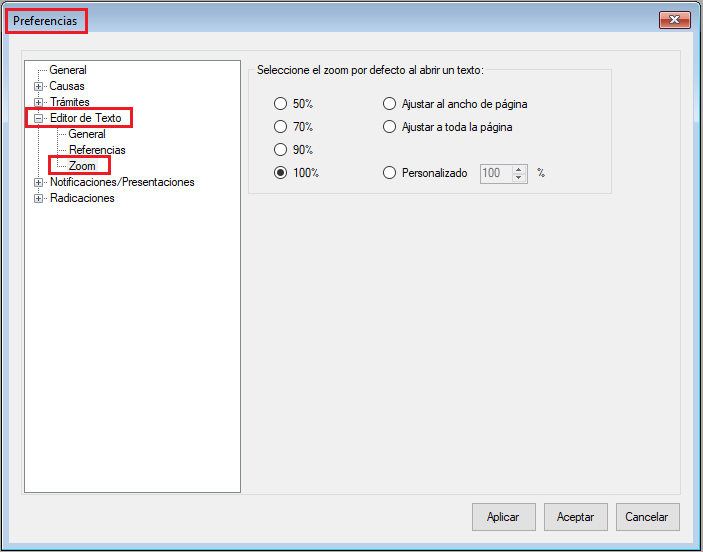Pick the 90% zoom radio button
Image resolution: width=703 pixels, height=552 pixels.
pyautogui.click(x=281, y=150)
